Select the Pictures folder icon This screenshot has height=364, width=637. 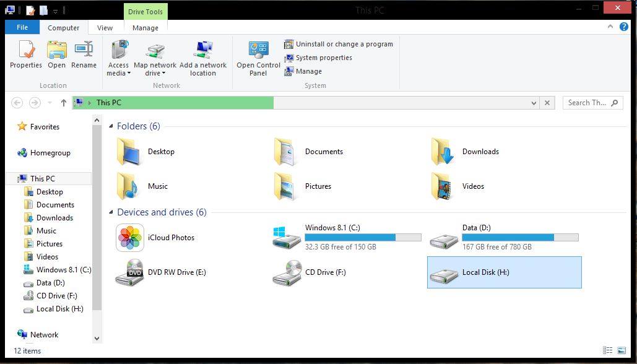coord(285,186)
